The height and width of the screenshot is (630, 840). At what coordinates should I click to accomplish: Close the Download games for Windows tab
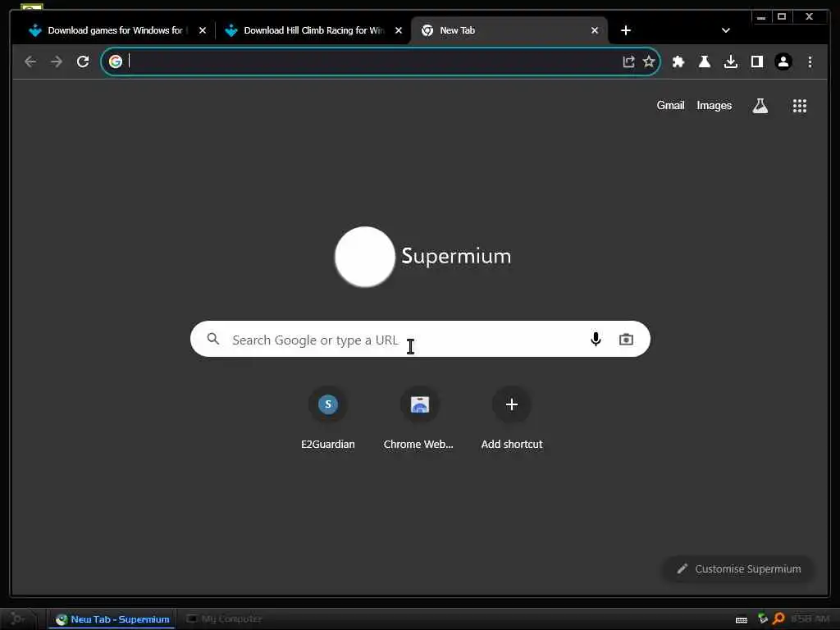(202, 30)
